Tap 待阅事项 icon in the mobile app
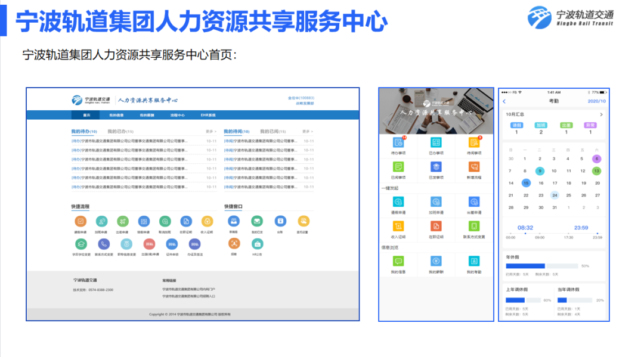Screen dimensions: 644x357 coord(474,143)
